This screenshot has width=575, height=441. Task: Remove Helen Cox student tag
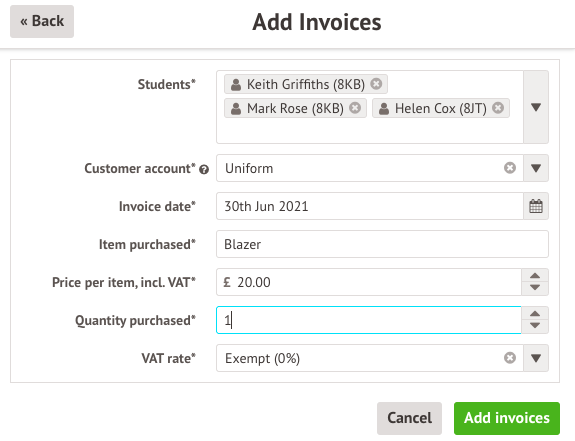(498, 108)
